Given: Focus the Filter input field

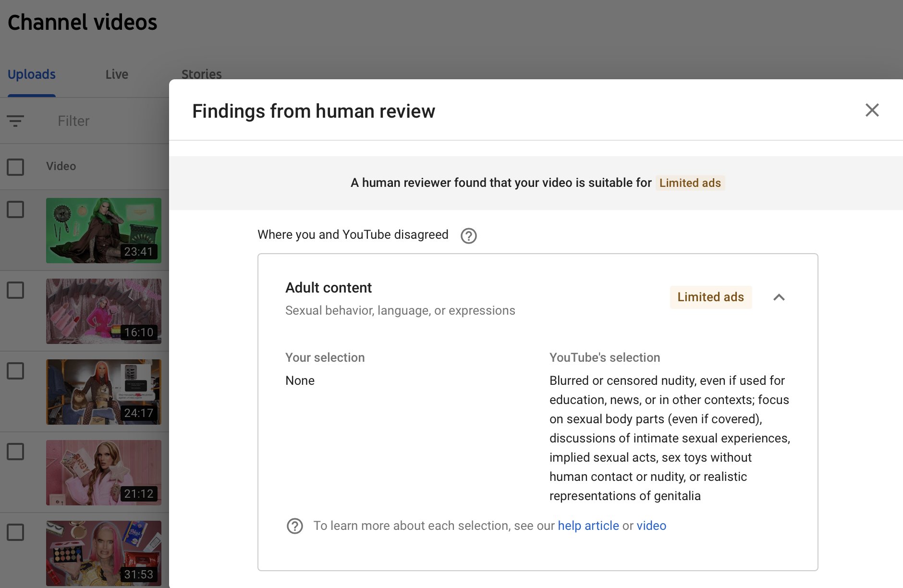Looking at the screenshot, I should point(73,121).
